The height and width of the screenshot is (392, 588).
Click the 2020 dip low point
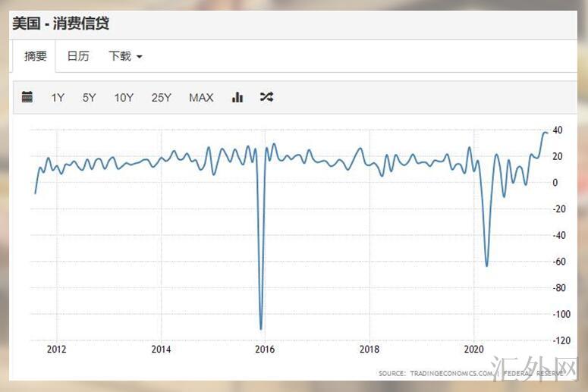pos(486,266)
